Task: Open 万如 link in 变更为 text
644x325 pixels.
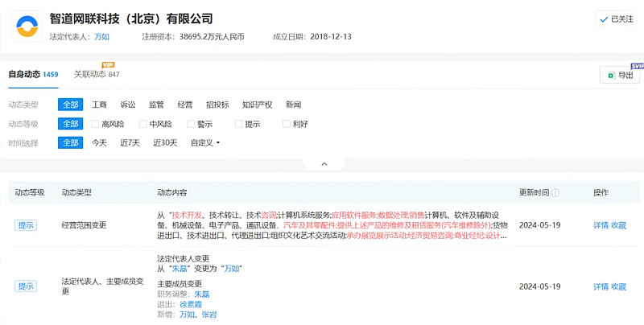Action: (231, 269)
